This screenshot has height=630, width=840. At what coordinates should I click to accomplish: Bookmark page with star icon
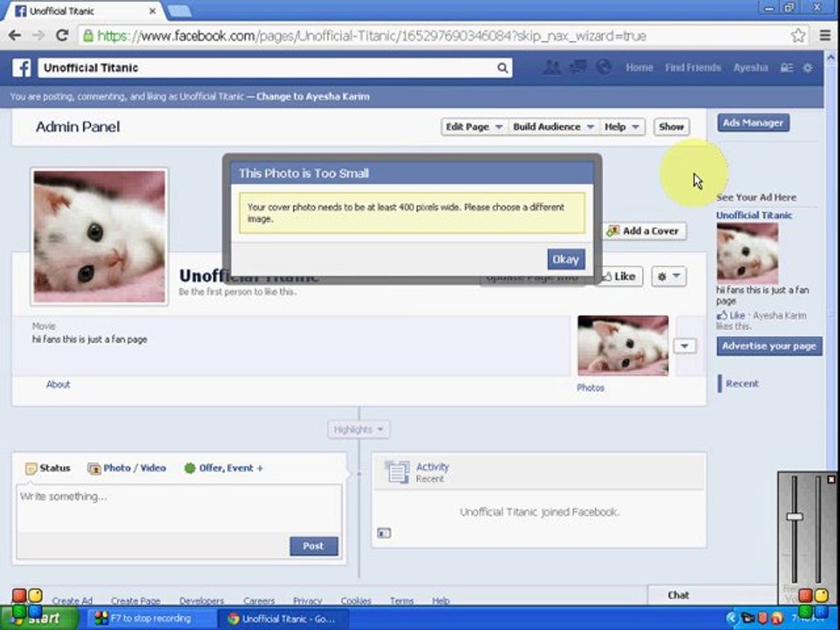pyautogui.click(x=798, y=36)
